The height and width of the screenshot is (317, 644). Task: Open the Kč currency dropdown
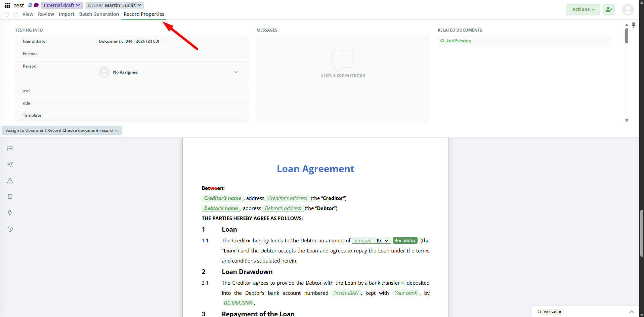click(x=383, y=241)
